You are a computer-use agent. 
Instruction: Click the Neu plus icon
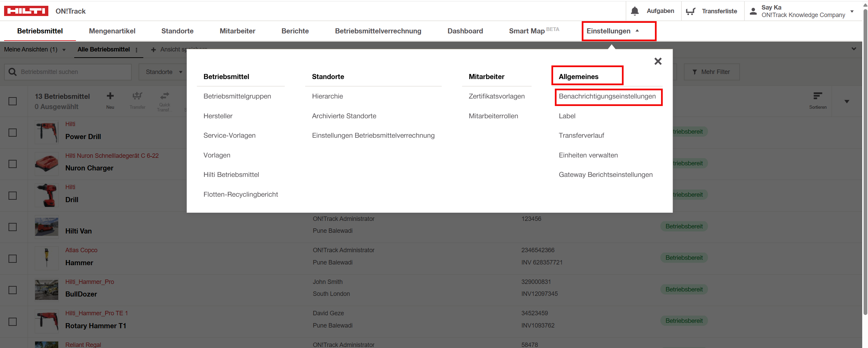point(110,96)
